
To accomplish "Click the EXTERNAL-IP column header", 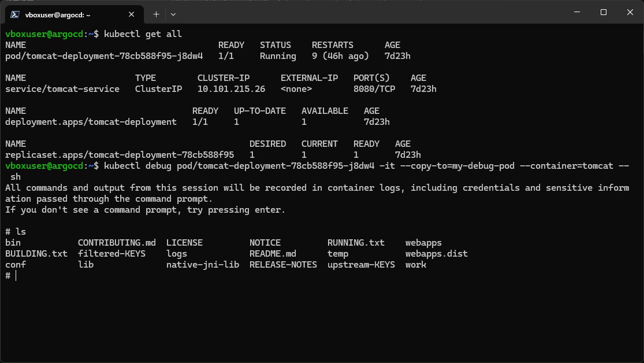I will coord(309,77).
